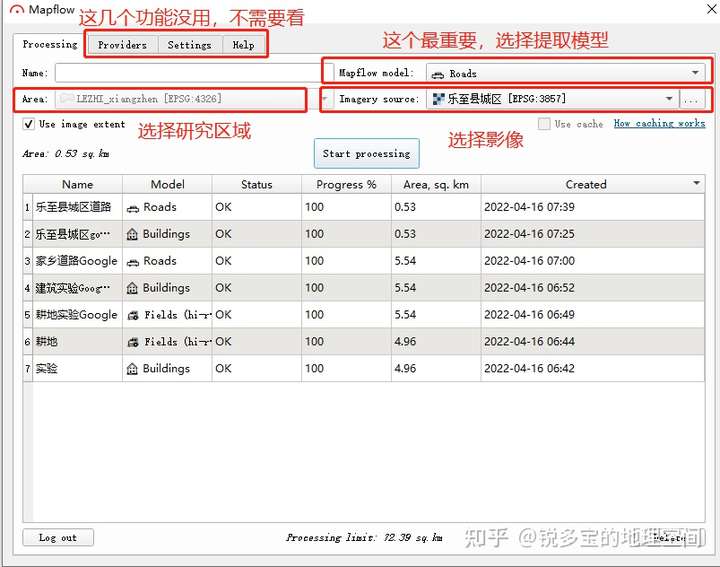Select the row named 乐至县城区道路
Screen dimensions: 720x567
coord(364,207)
